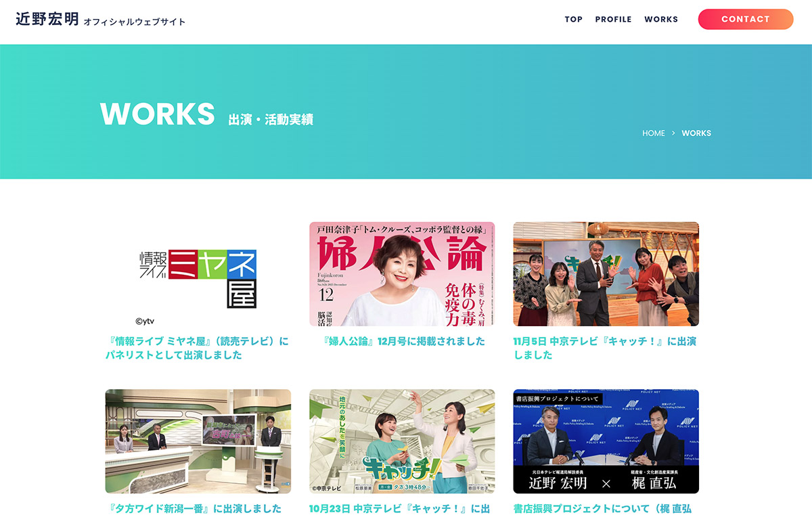Click HOME in the breadcrumb
812x515 pixels.
point(653,133)
